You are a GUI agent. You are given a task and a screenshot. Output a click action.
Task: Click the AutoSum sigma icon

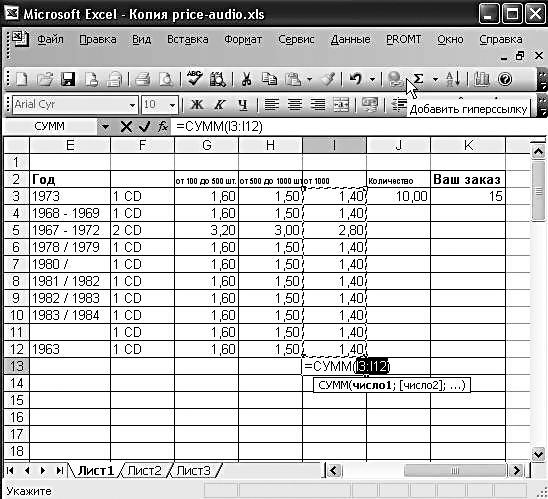418,79
